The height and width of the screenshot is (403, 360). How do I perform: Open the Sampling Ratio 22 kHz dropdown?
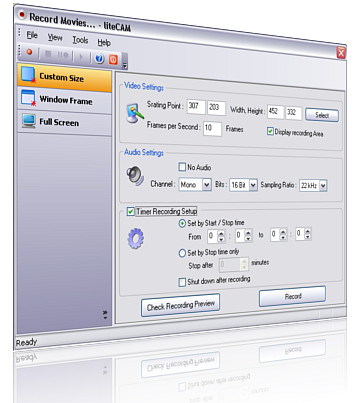(323, 186)
